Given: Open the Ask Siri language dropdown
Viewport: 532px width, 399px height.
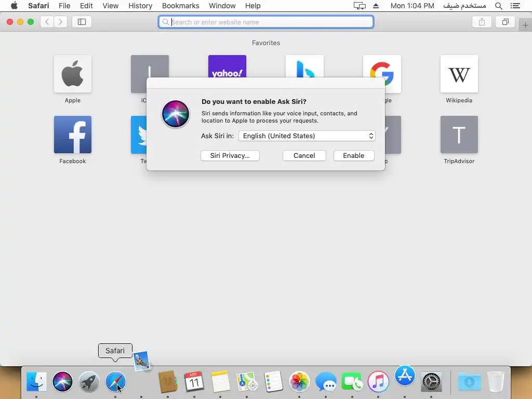Looking at the screenshot, I should pyautogui.click(x=307, y=136).
